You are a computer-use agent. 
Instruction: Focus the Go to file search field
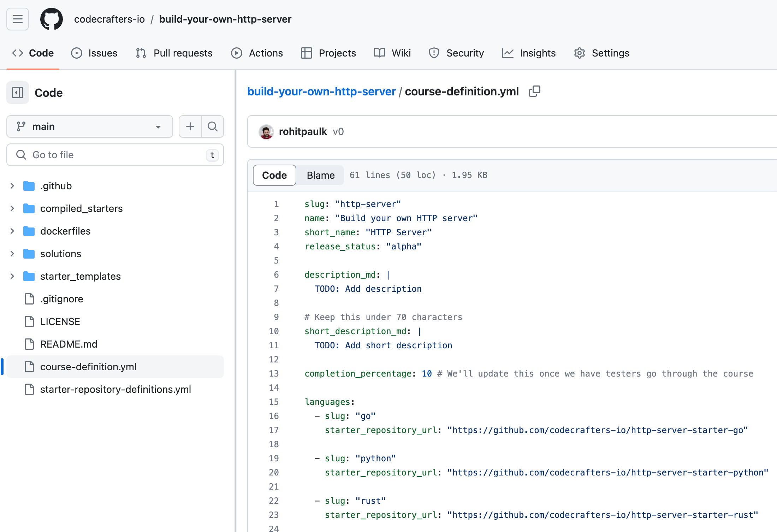click(x=115, y=155)
